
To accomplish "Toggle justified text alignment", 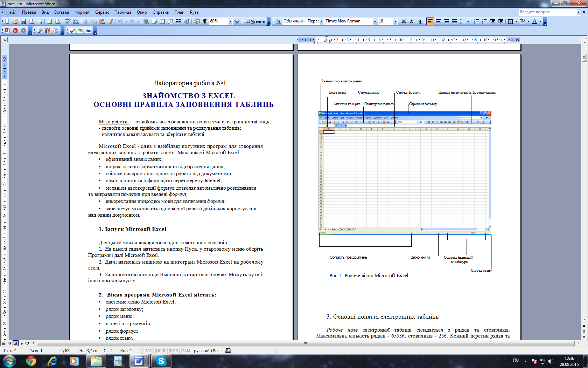I will [x=454, y=21].
